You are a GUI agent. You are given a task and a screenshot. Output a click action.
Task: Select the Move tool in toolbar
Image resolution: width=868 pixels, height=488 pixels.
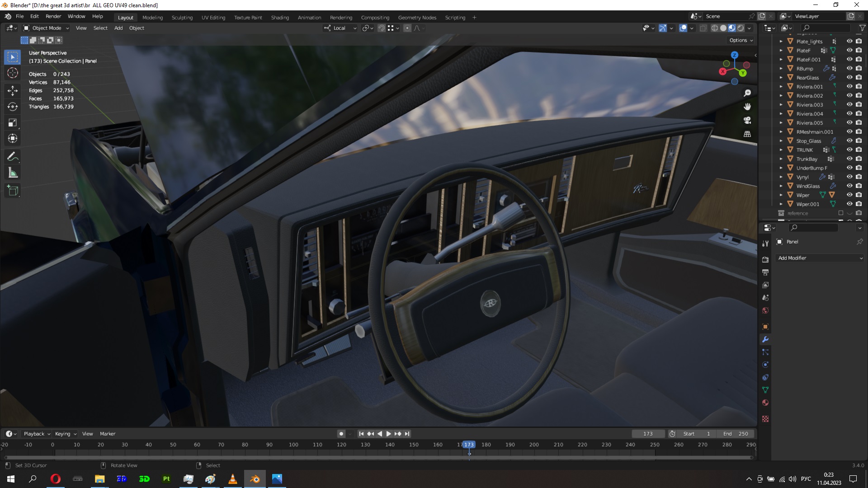click(x=13, y=91)
